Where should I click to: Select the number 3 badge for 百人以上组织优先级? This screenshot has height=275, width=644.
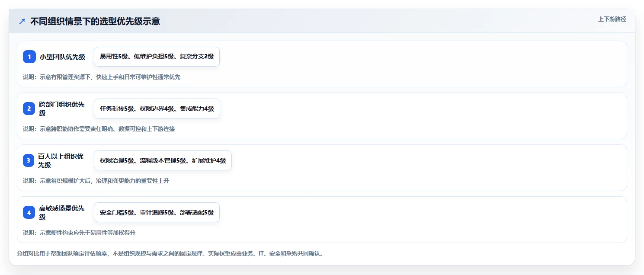tap(29, 160)
